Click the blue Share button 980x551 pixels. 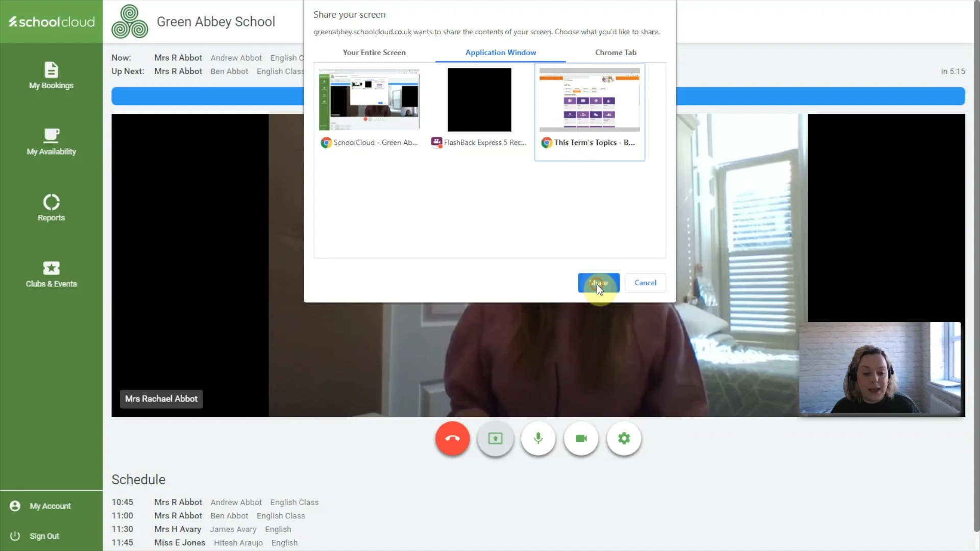coord(598,283)
